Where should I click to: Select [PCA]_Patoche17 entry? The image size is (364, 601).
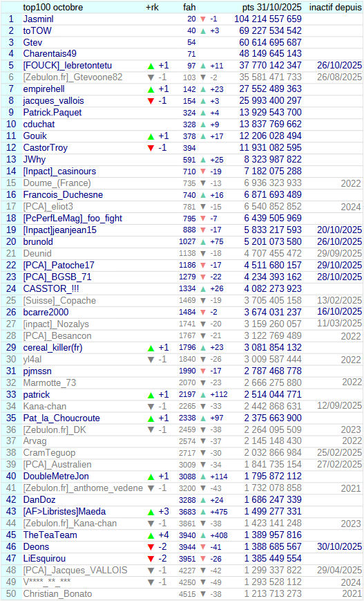click(x=59, y=266)
